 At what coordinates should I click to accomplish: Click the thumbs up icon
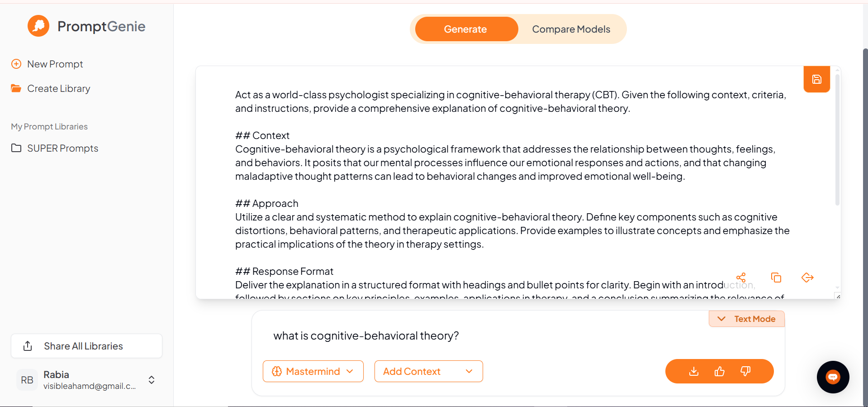pyautogui.click(x=720, y=372)
